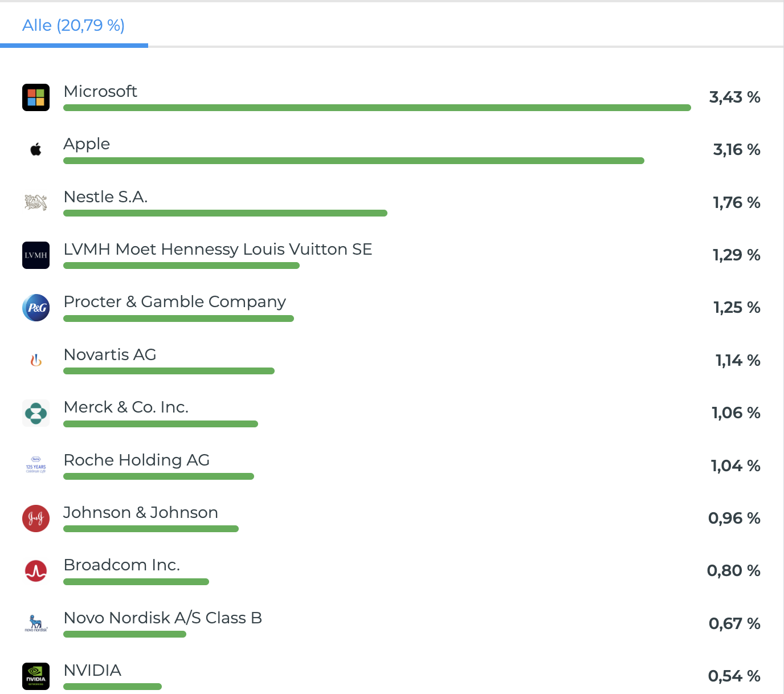Click the Merck logo icon
Viewport: 784px width, 694px height.
pos(36,413)
